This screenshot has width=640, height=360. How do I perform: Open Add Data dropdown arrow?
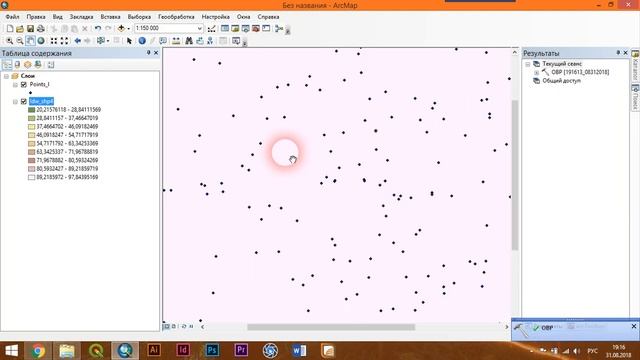click(128, 29)
